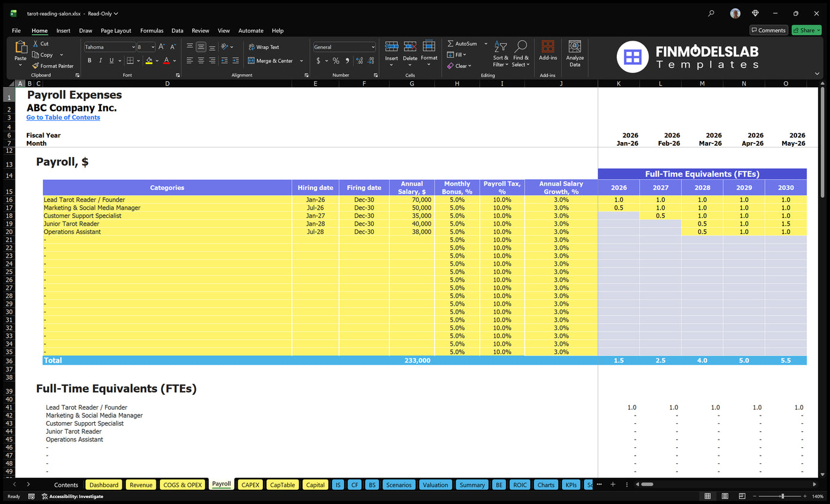Select the Junior Tarot Reader annual salary cell
The image size is (830, 504).
411,224
